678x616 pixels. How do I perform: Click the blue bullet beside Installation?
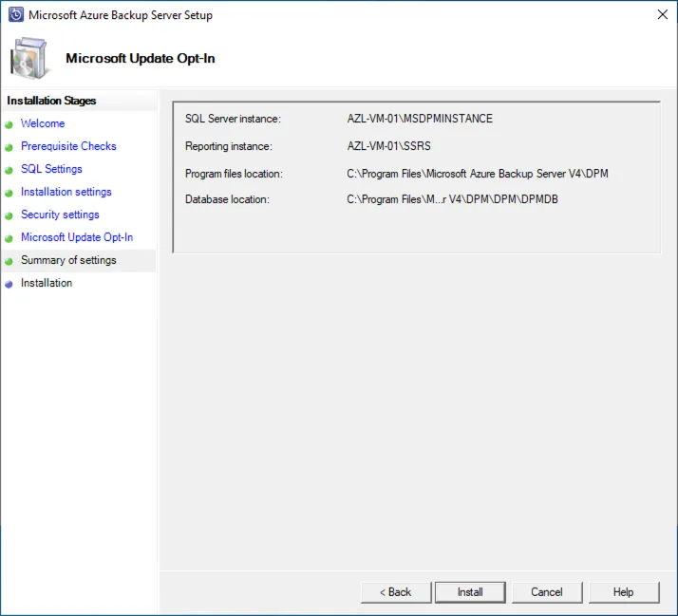(9, 284)
